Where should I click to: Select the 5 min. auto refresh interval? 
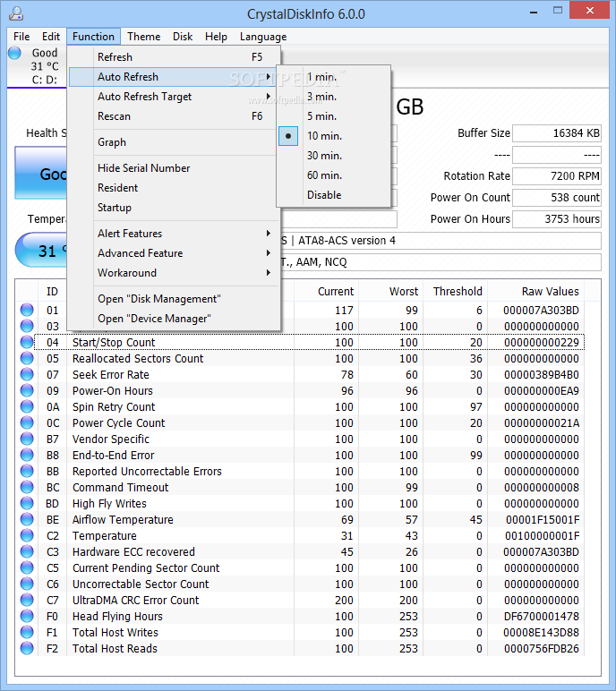(333, 116)
